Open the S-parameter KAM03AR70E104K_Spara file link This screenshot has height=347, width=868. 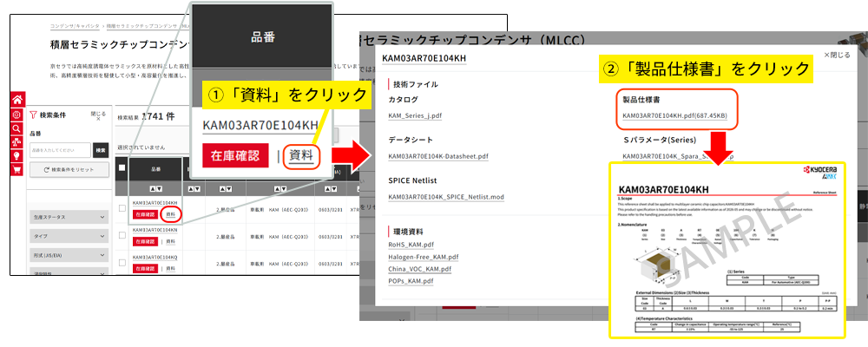click(x=678, y=156)
